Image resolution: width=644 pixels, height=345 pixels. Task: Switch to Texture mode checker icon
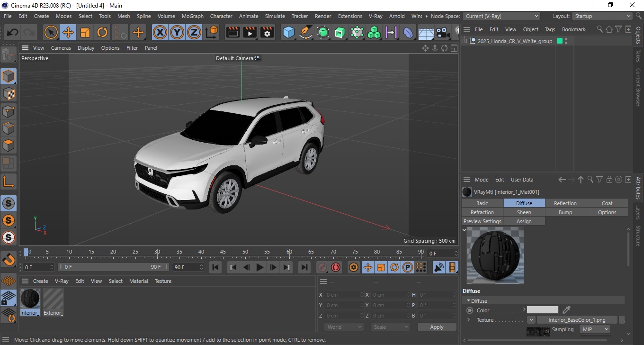(8, 93)
